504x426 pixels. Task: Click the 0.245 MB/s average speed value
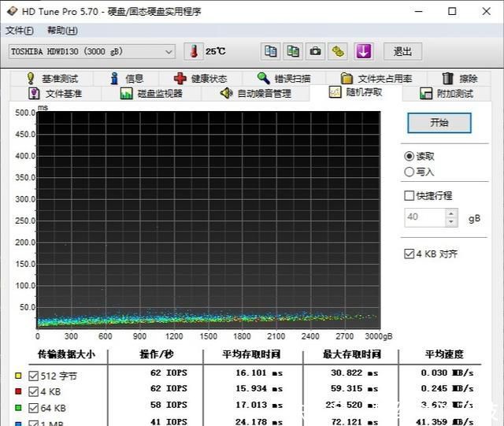(447, 389)
